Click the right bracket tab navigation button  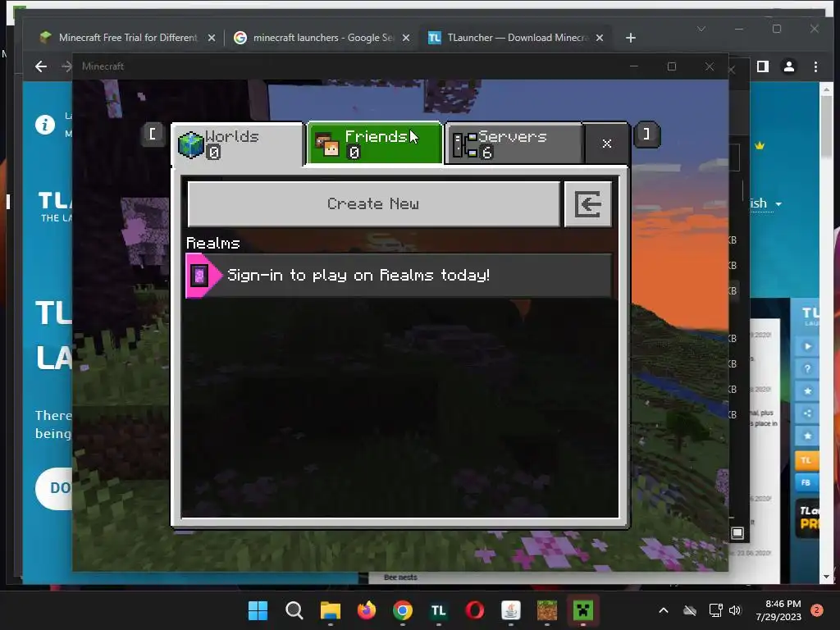click(x=646, y=134)
